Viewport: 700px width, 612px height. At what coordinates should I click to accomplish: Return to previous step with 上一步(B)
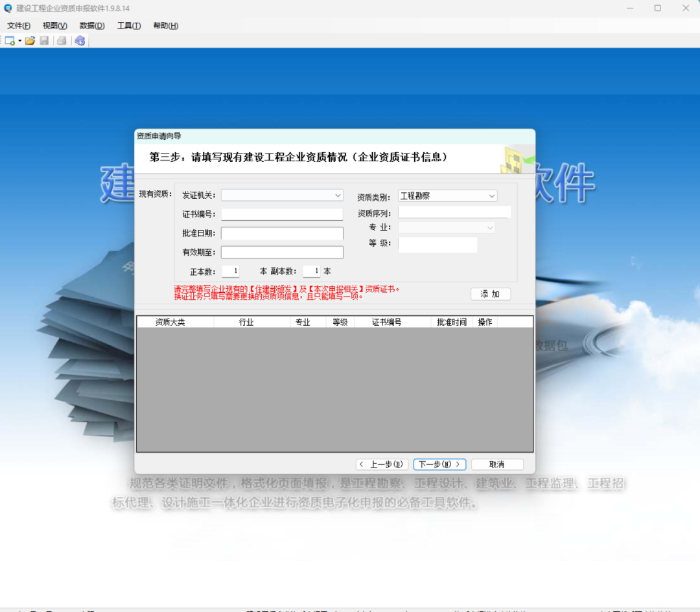coord(382,464)
